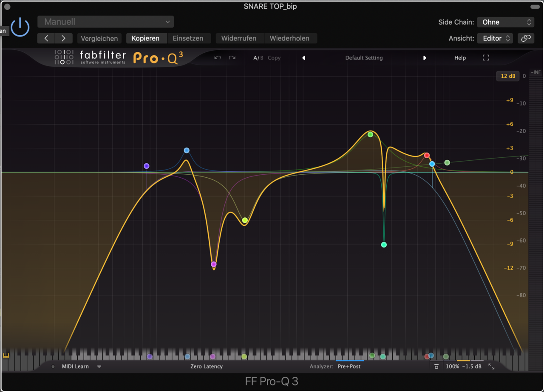Click the resize arrows icon at bottom right
Viewport: 544px width, 392px height.
pos(491,366)
